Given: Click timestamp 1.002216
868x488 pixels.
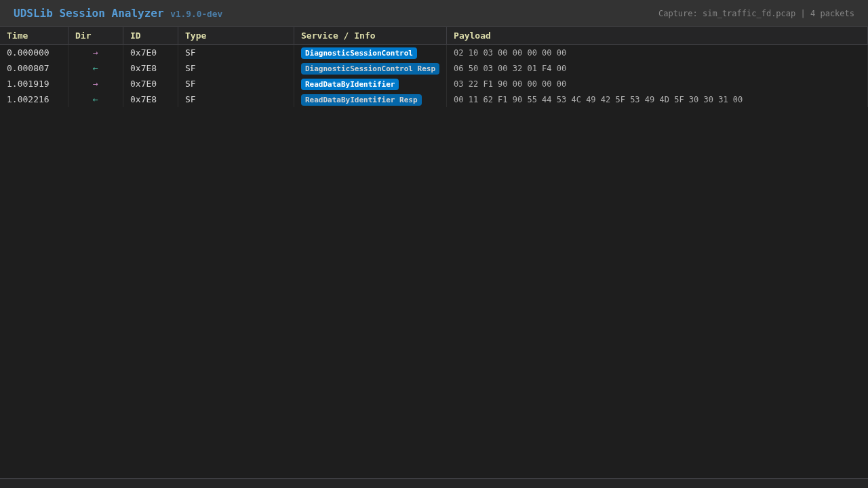Looking at the screenshot, I should point(28,100).
